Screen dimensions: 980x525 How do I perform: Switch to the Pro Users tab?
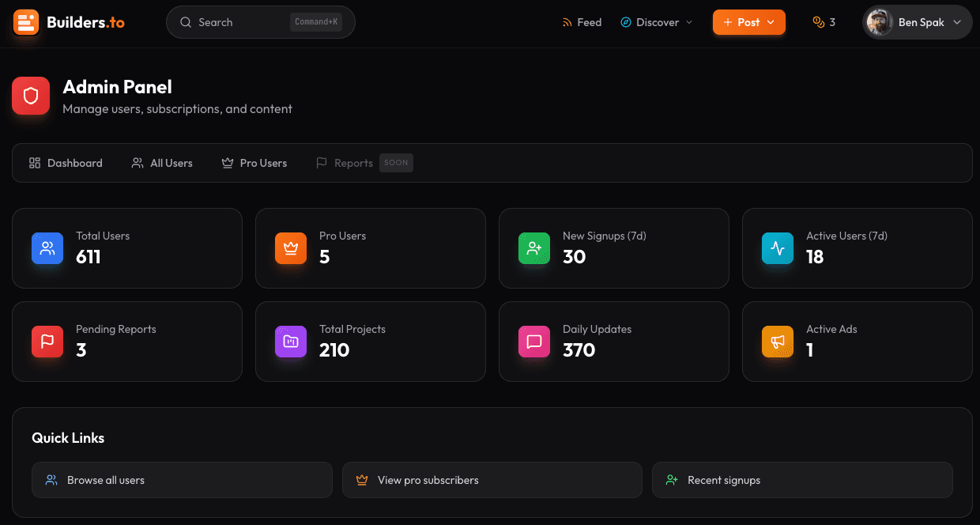[254, 163]
